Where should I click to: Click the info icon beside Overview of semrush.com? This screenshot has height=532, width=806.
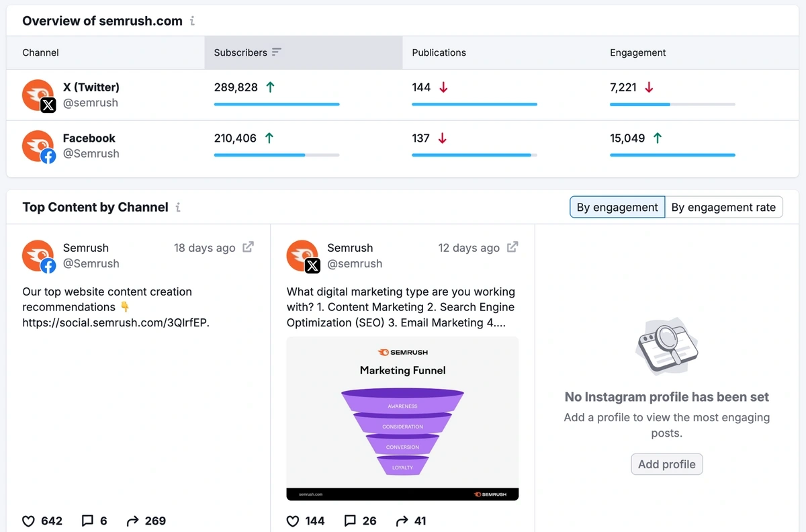[192, 21]
